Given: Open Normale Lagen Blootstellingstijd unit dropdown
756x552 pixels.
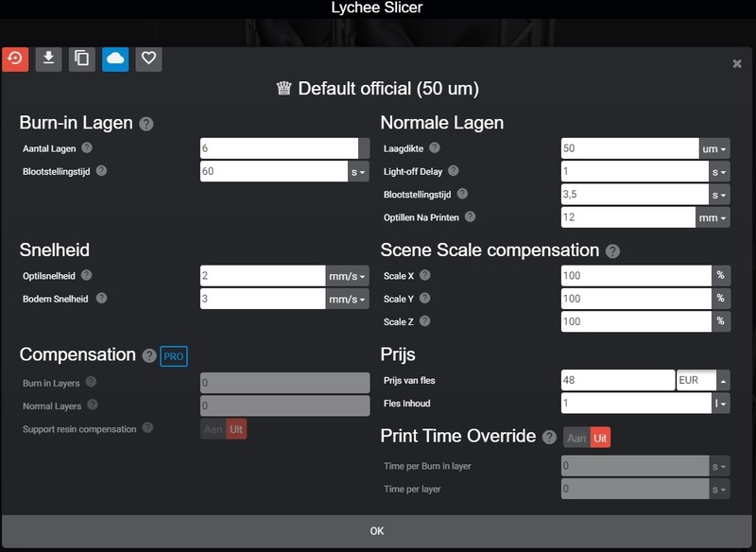Looking at the screenshot, I should 719,195.
